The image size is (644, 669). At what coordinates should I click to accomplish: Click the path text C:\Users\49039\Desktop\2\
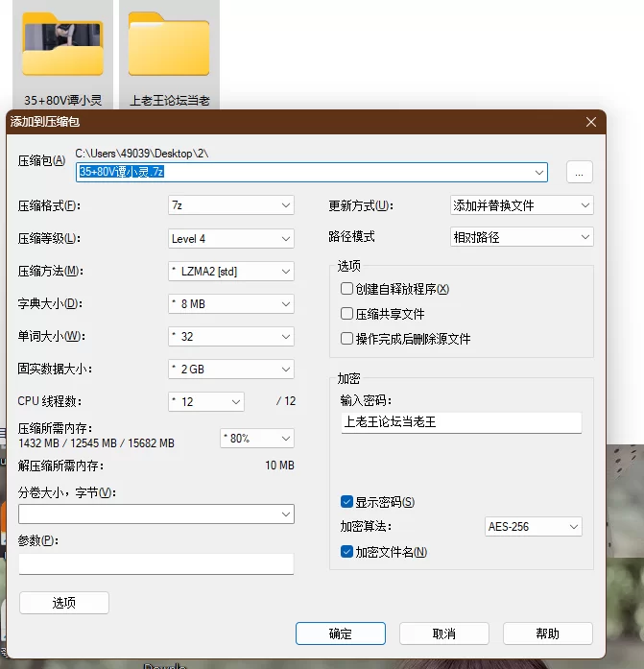pyautogui.click(x=142, y=154)
